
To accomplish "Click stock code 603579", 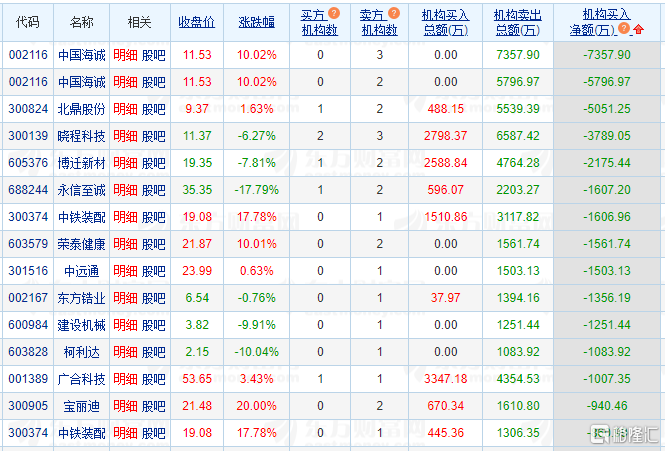I will point(28,244).
